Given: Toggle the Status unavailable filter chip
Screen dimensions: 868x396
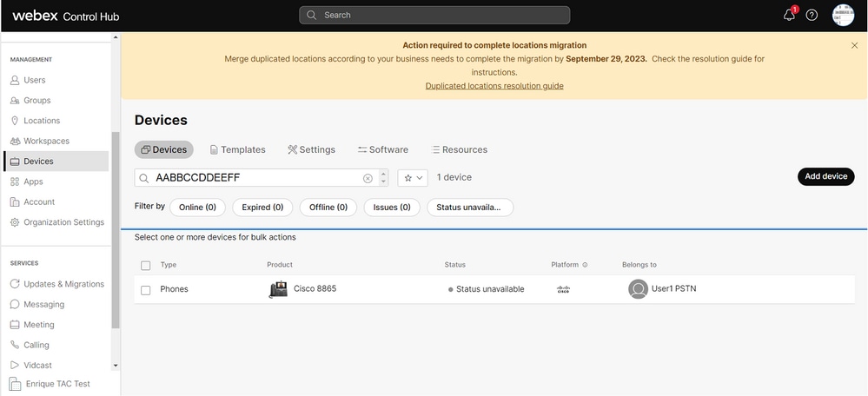Looking at the screenshot, I should [470, 208].
